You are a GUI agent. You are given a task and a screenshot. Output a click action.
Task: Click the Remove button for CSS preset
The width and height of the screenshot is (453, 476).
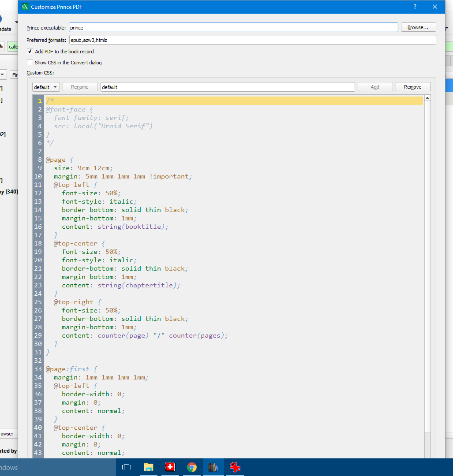[413, 87]
